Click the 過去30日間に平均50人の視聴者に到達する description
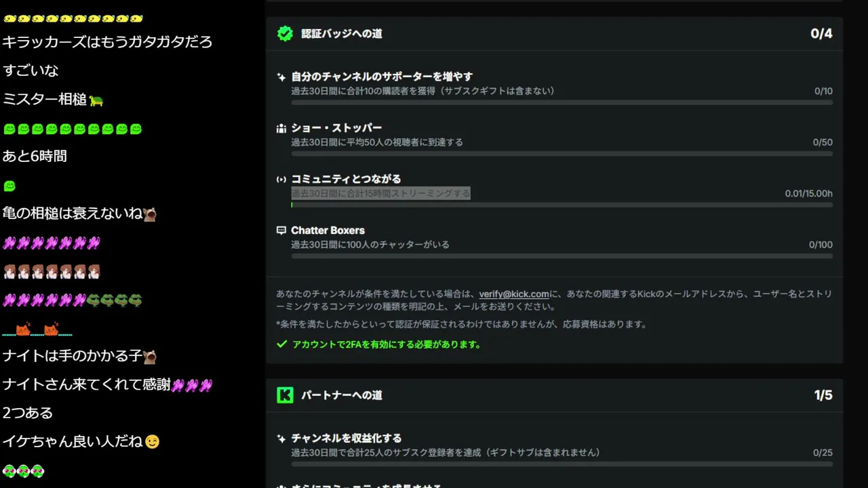Viewport: 868px width, 488px height. [x=377, y=142]
